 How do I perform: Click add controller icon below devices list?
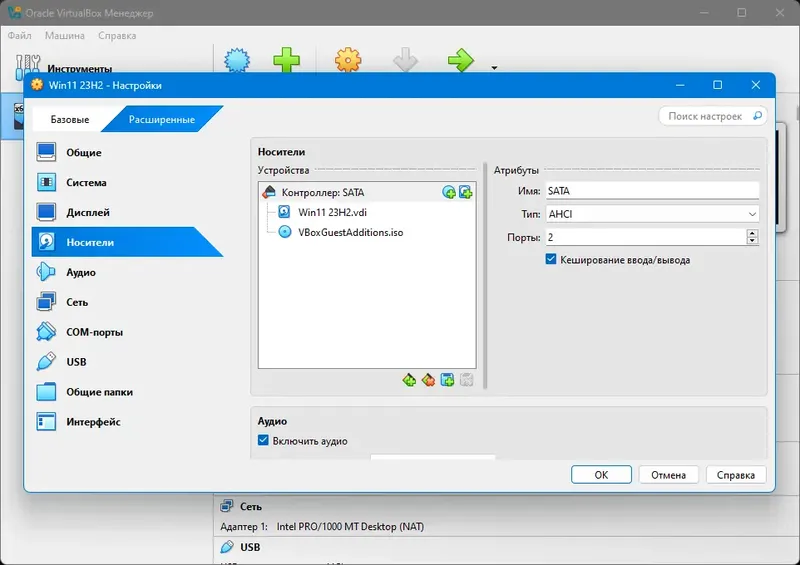409,380
